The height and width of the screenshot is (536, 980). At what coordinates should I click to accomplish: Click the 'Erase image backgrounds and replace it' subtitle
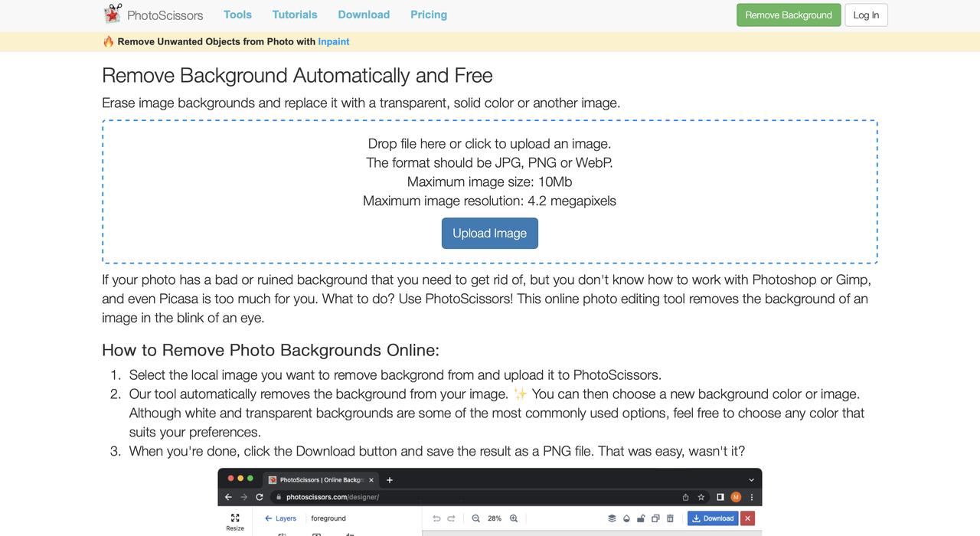tap(361, 103)
